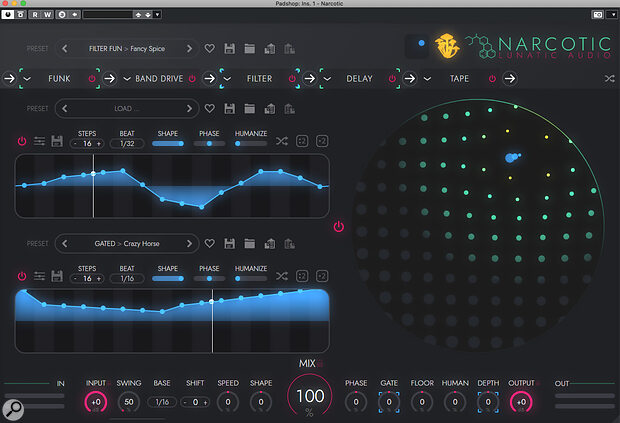Toggle FILTER module power

(292, 79)
